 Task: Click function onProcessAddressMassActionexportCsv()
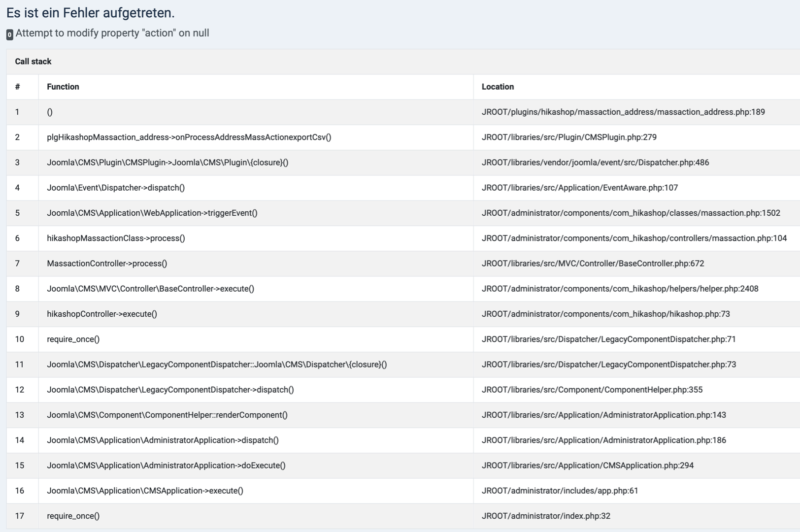pyautogui.click(x=189, y=137)
